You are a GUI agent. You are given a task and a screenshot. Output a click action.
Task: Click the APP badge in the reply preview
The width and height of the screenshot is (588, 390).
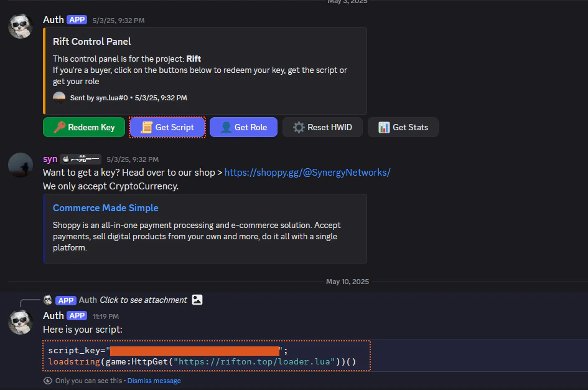point(66,300)
